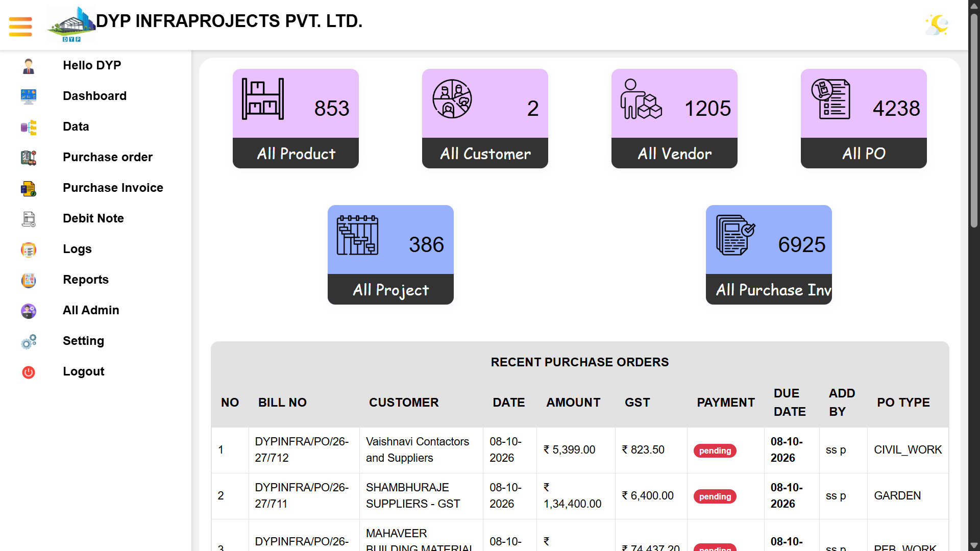Click the DYP company logo
The height and width of the screenshot is (551, 980).
point(71,24)
